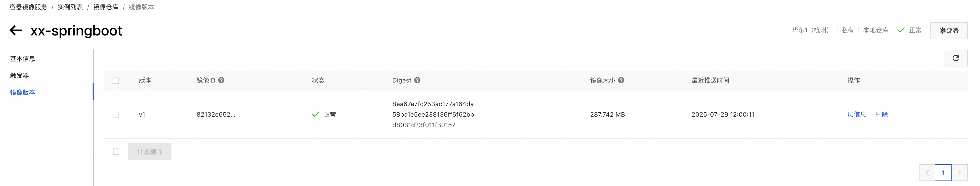
Task: Go to the next page arrow
Action: [x=959, y=173]
